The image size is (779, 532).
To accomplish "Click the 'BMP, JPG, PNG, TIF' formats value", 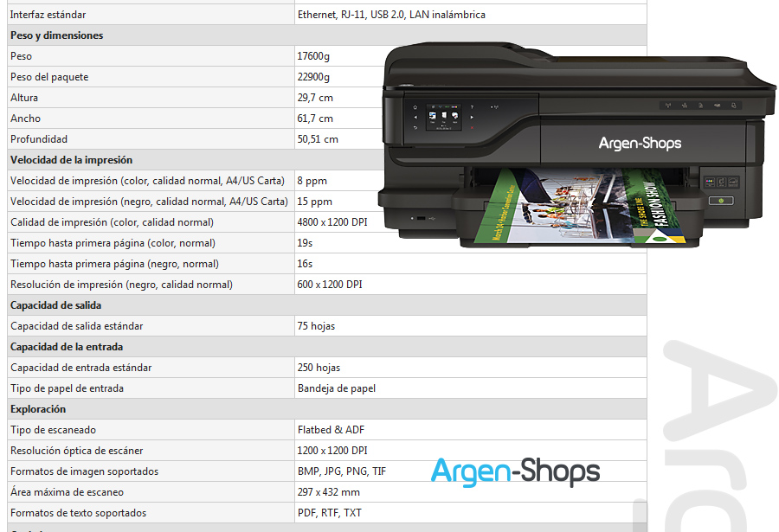I will pyautogui.click(x=342, y=472).
